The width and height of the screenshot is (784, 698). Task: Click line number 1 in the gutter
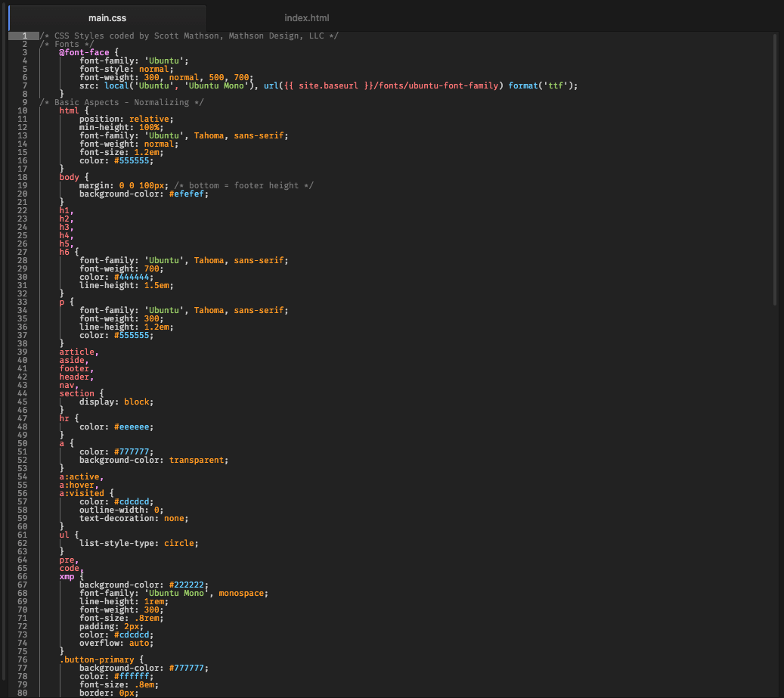click(24, 36)
